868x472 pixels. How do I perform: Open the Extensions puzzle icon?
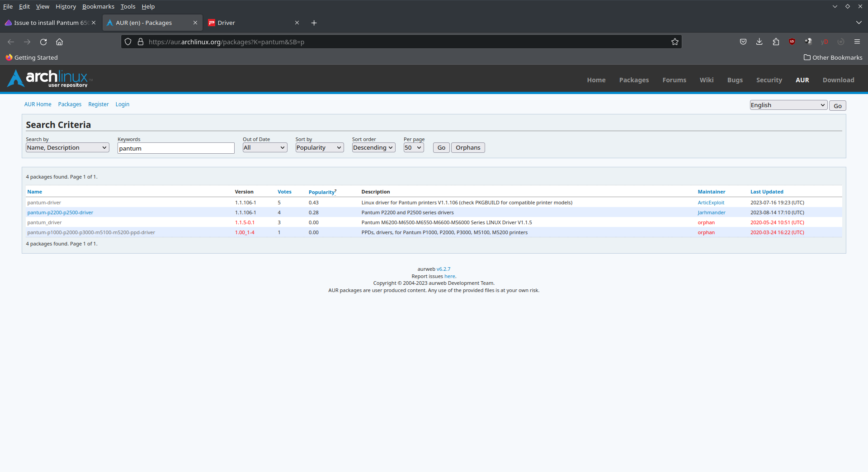(x=776, y=42)
